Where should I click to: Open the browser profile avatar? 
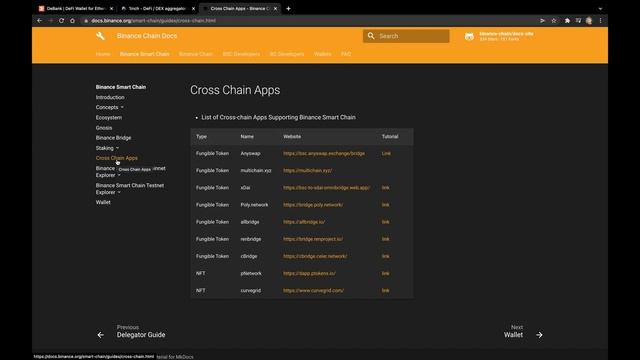coord(589,20)
